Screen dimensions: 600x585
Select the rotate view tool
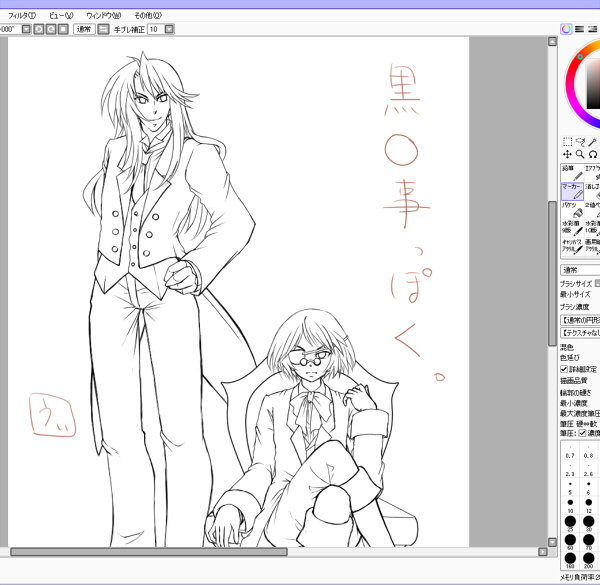tap(593, 154)
